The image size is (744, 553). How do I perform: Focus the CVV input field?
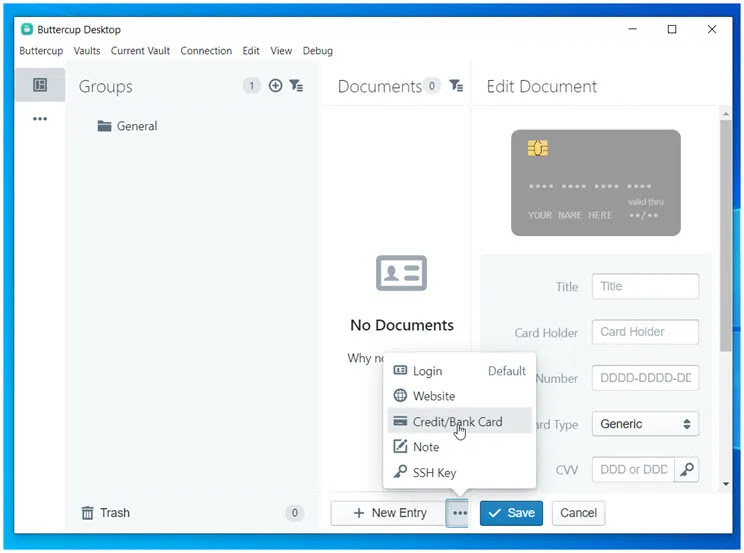(633, 469)
